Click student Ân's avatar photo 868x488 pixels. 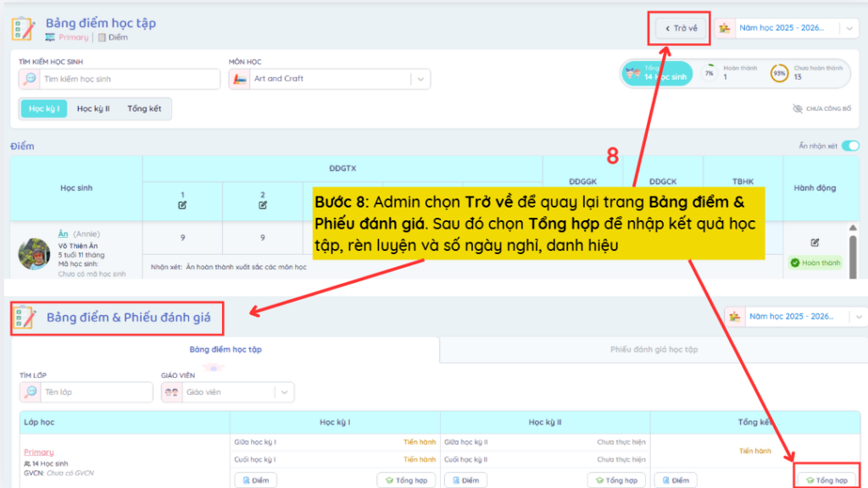(35, 252)
